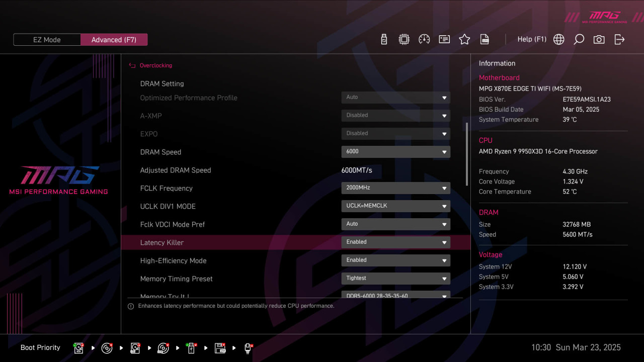This screenshot has height=362, width=644.
Task: Select the 'UCLK DIV1 MODE' label
Action: [168, 207]
